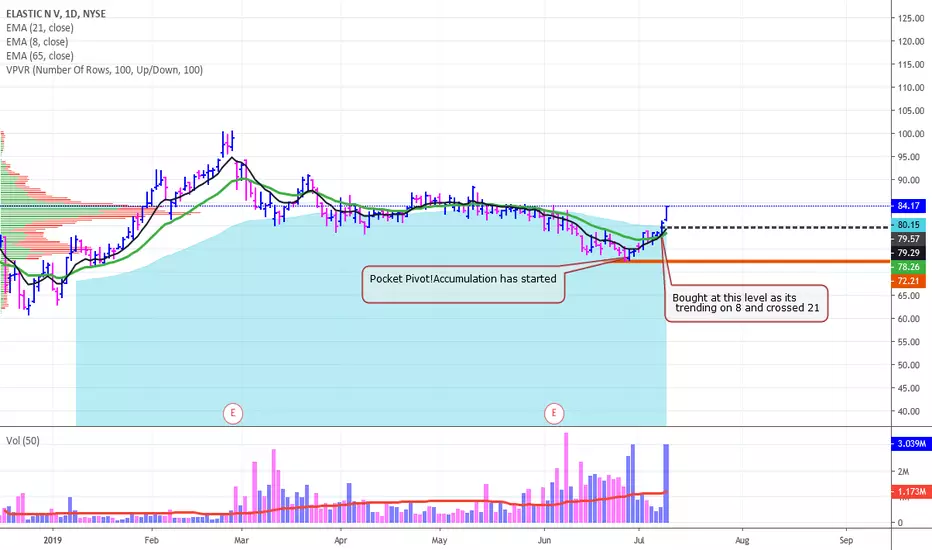Click the 2019 label on time axis
Viewport: 932px width, 550px height.
[53, 540]
